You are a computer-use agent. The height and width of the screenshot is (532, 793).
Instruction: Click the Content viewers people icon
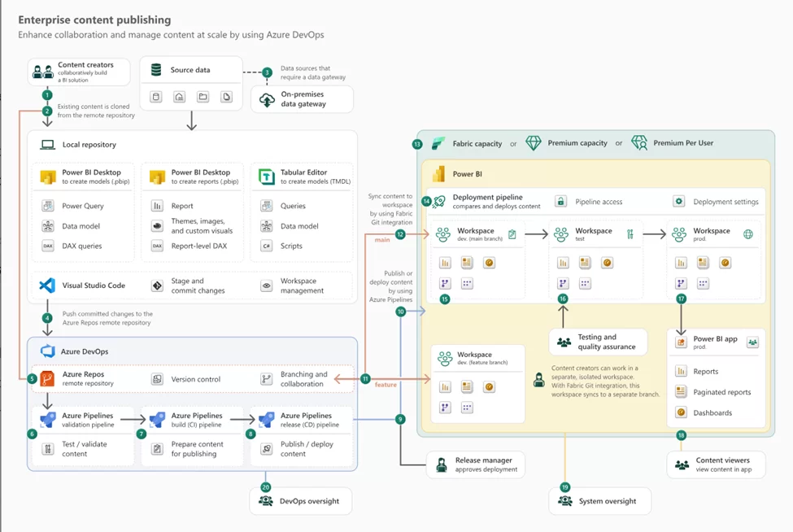[x=682, y=464]
